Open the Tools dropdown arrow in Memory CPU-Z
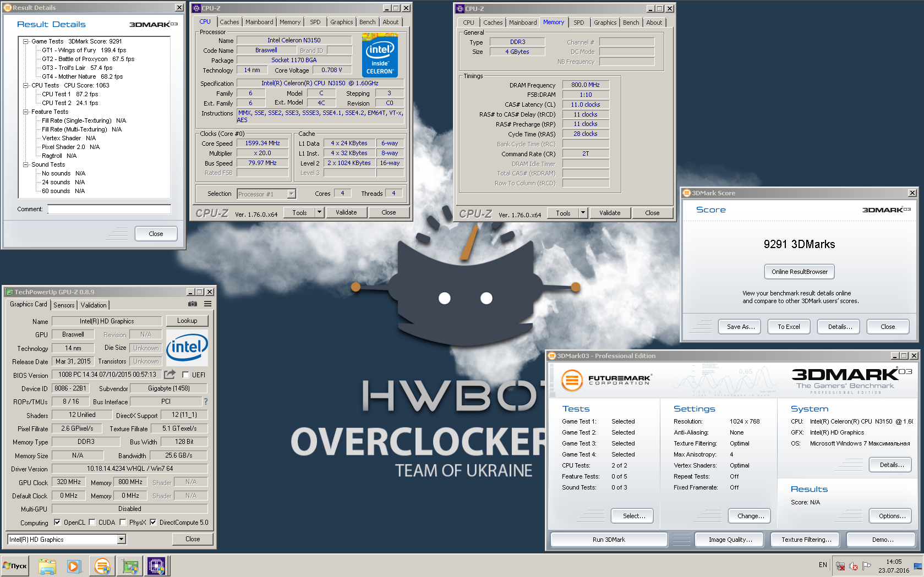This screenshot has width=924, height=577. 583,213
